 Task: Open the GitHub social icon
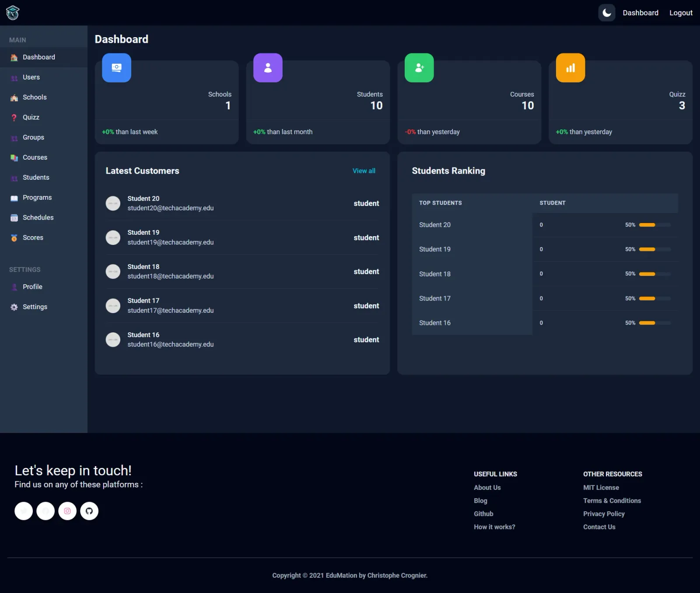point(89,511)
